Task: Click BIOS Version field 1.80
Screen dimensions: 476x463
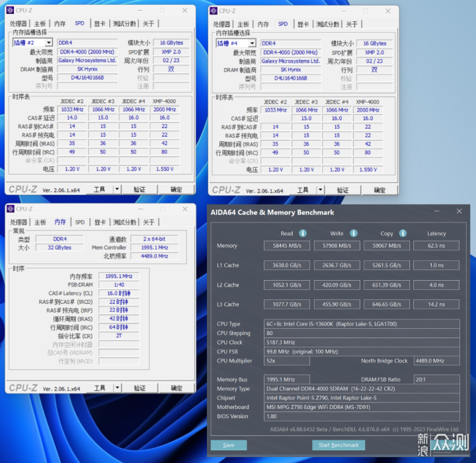Action: [362, 416]
